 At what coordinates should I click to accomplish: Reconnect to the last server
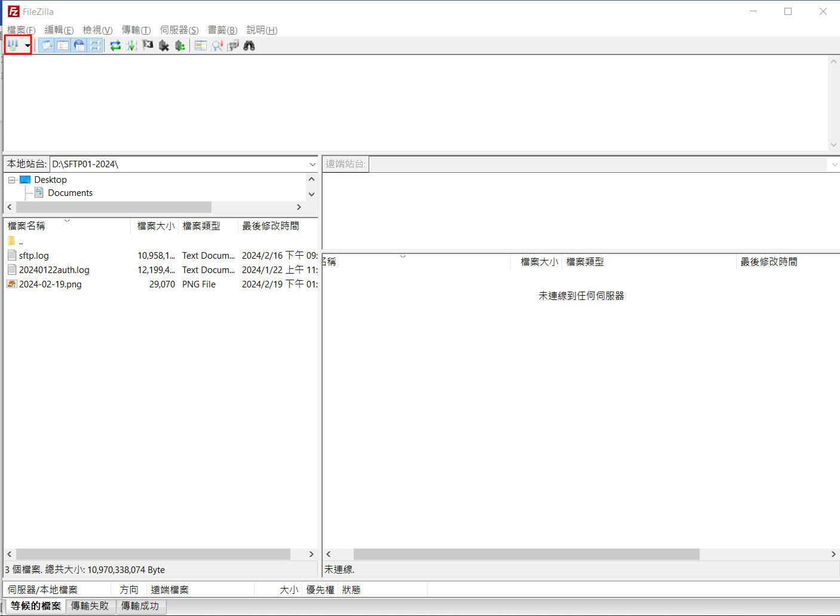coord(180,45)
